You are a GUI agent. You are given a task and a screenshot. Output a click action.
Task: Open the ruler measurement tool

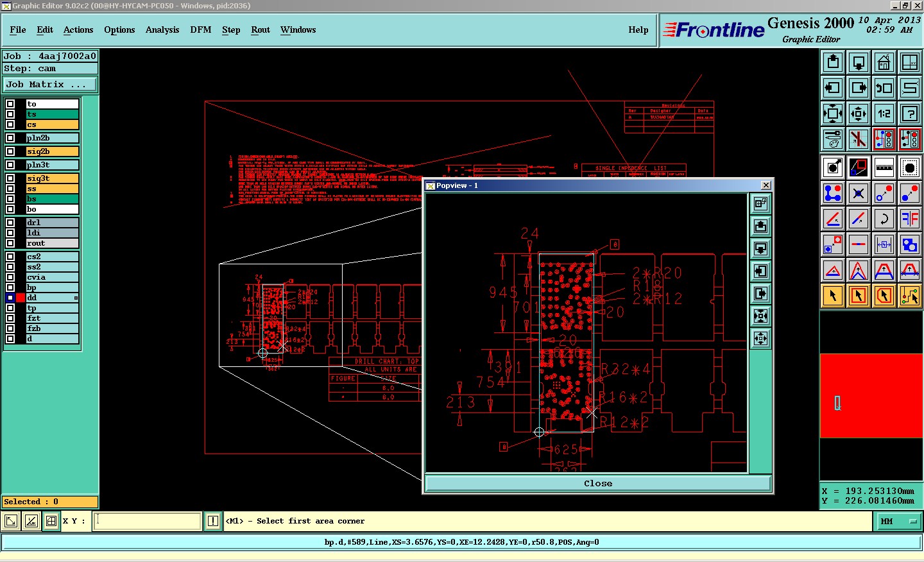884,167
